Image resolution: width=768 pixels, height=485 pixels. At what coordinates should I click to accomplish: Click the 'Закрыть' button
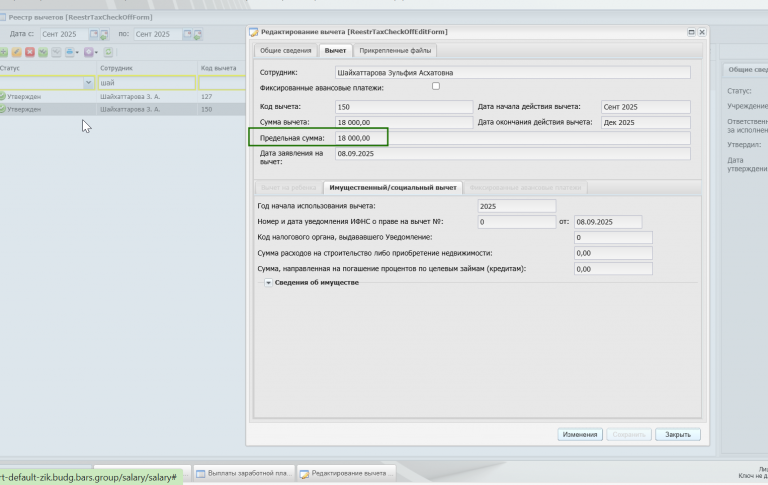tap(678, 435)
